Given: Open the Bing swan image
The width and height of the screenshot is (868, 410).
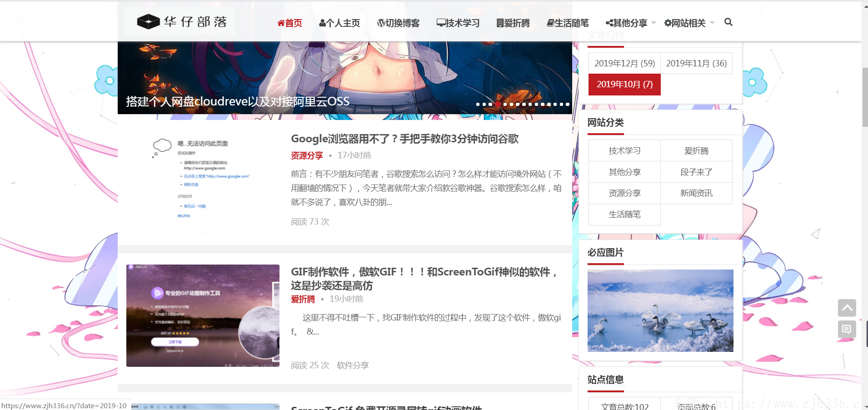Looking at the screenshot, I should pos(660,310).
